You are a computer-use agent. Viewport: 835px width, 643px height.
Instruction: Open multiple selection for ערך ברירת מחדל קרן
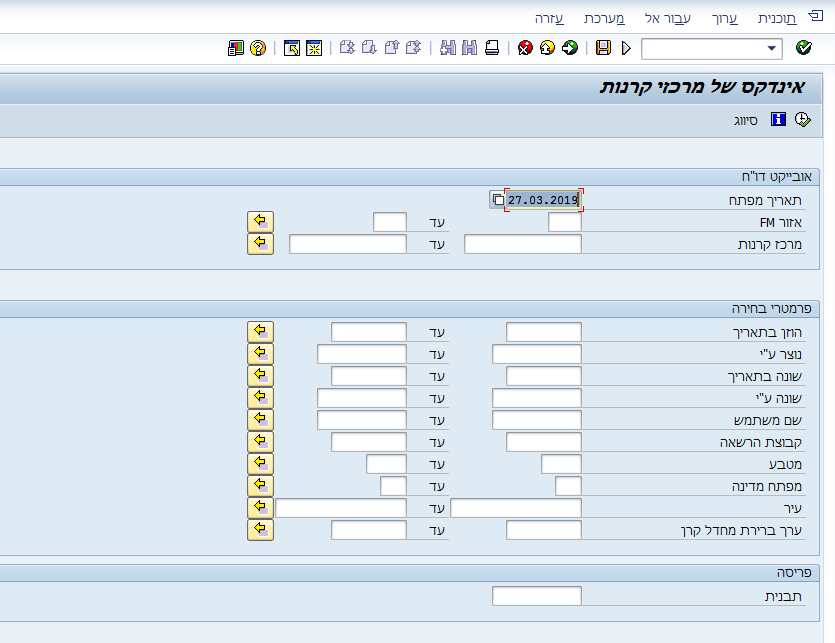(260, 530)
